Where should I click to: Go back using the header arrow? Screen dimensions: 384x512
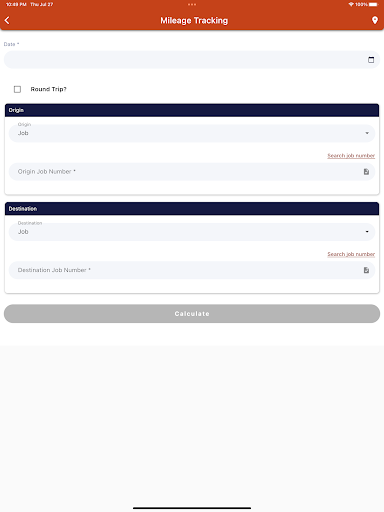(7, 20)
